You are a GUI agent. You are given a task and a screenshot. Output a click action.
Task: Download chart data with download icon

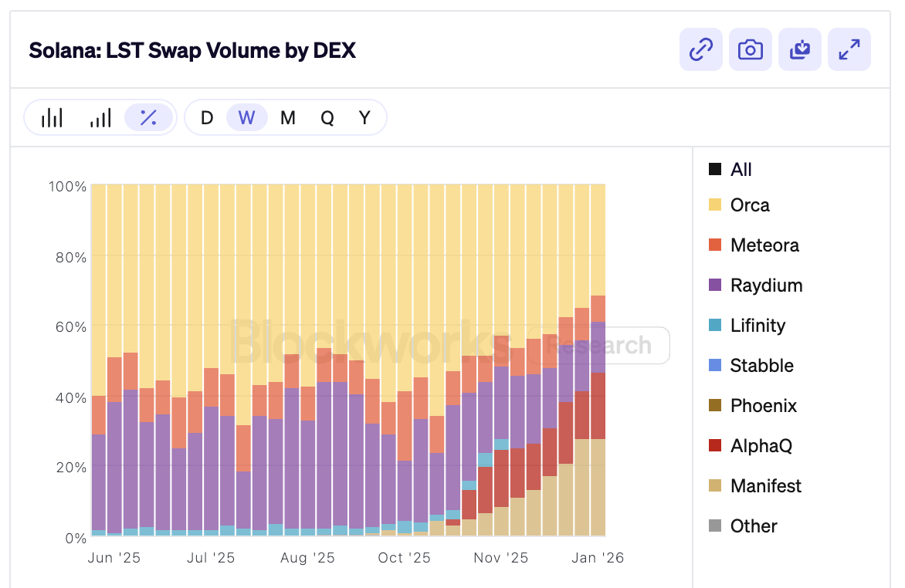pyautogui.click(x=799, y=49)
